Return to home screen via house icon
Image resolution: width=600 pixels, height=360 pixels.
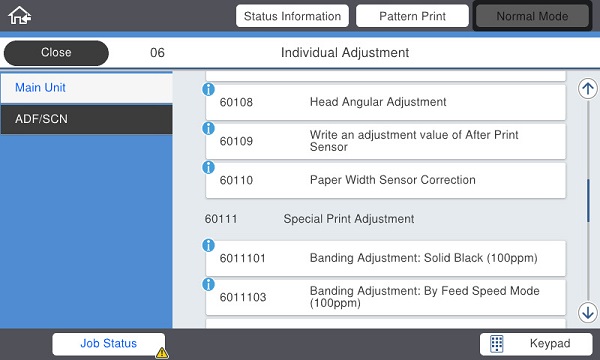[20, 16]
